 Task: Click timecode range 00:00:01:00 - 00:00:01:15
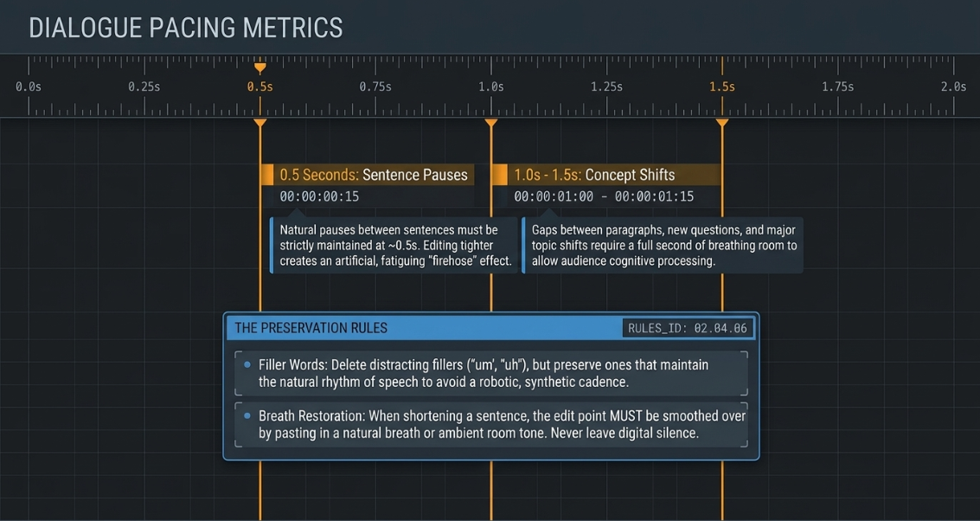pos(604,196)
